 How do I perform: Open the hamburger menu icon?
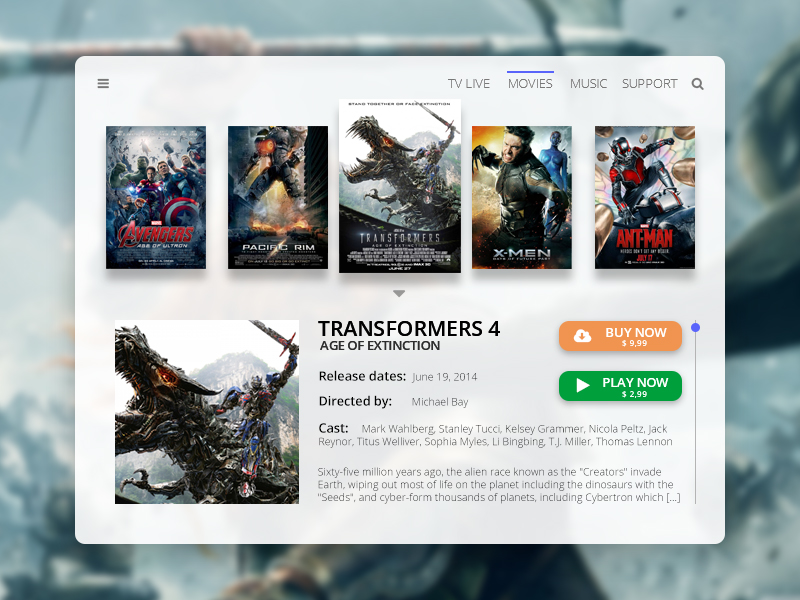click(x=103, y=84)
